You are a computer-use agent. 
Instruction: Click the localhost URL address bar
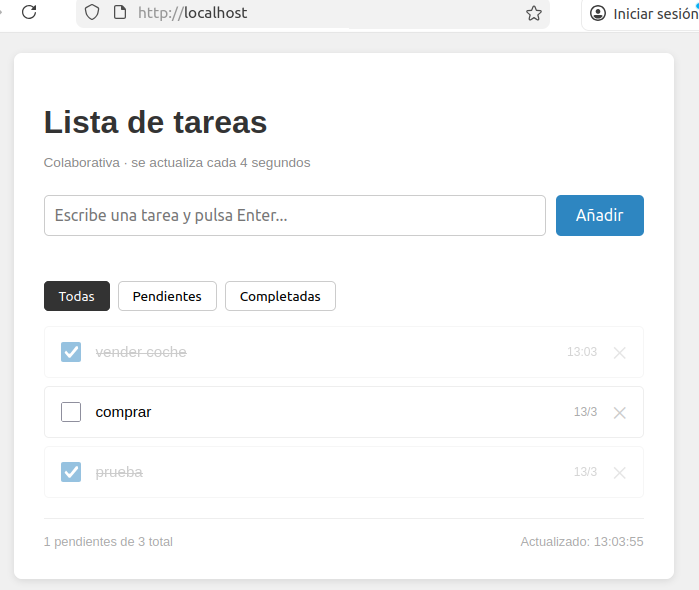pos(312,13)
